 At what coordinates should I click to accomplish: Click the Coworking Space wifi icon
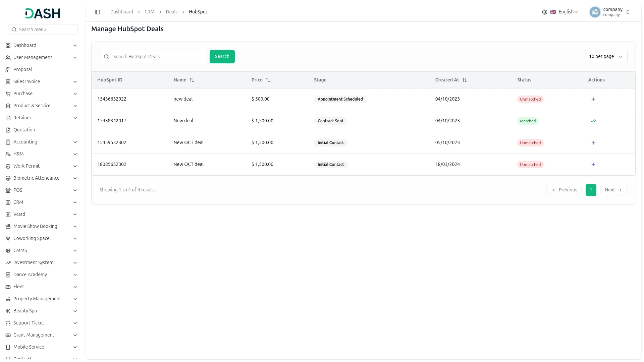[x=8, y=239]
